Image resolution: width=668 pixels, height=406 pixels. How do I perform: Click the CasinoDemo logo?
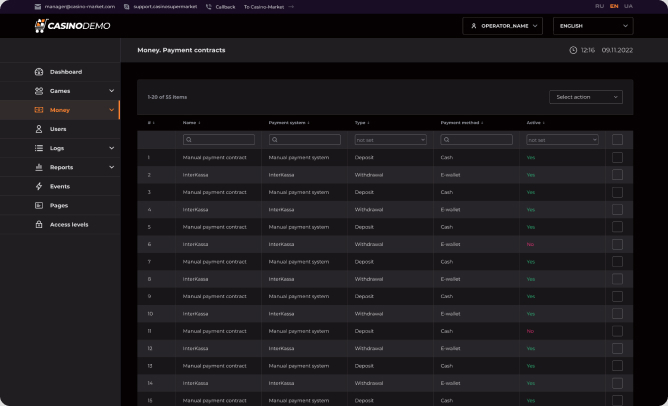(x=71, y=26)
